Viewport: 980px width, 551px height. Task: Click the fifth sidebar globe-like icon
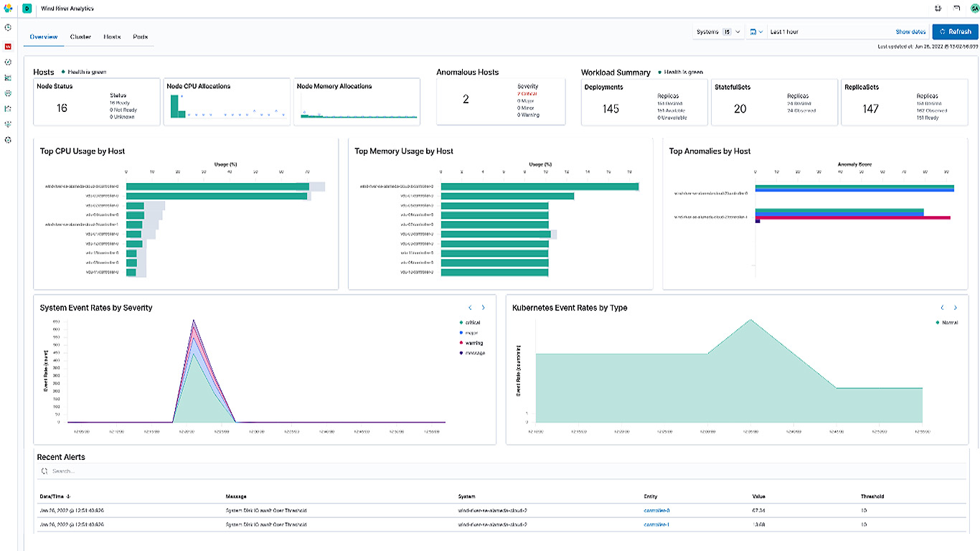click(x=8, y=93)
